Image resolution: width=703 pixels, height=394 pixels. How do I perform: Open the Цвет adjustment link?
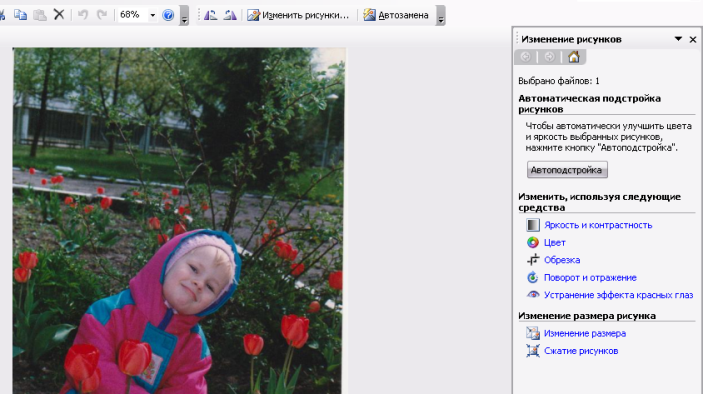555,242
